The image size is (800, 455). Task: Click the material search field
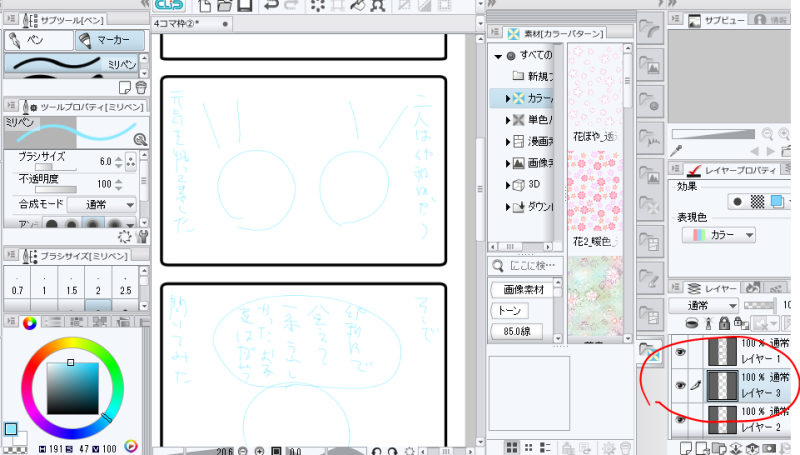click(x=527, y=266)
